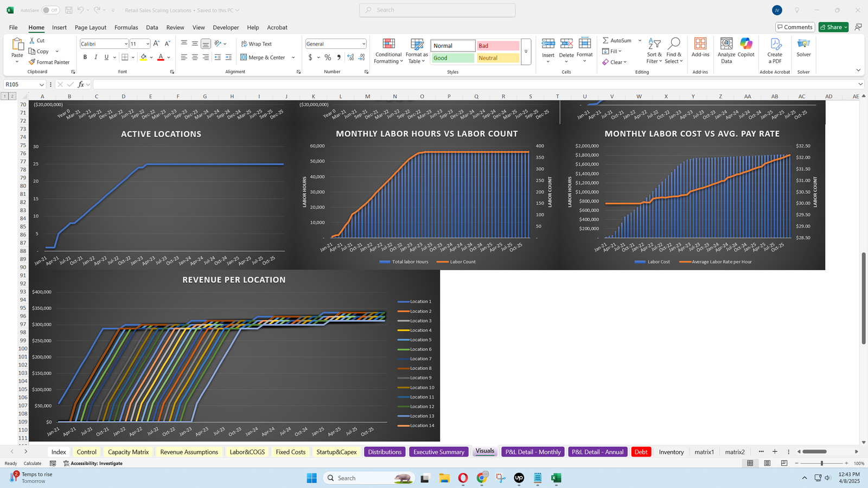Expand the General number format dropdown
Image resolution: width=868 pixels, height=488 pixels.
click(363, 44)
